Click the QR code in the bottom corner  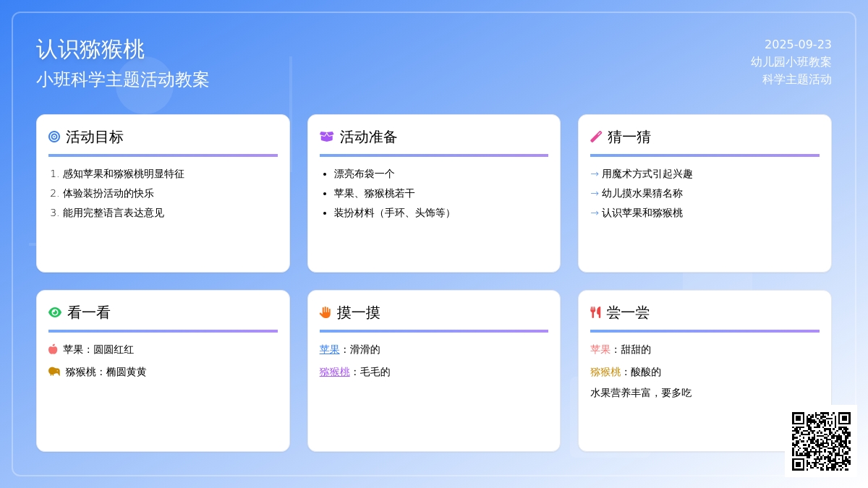click(821, 441)
